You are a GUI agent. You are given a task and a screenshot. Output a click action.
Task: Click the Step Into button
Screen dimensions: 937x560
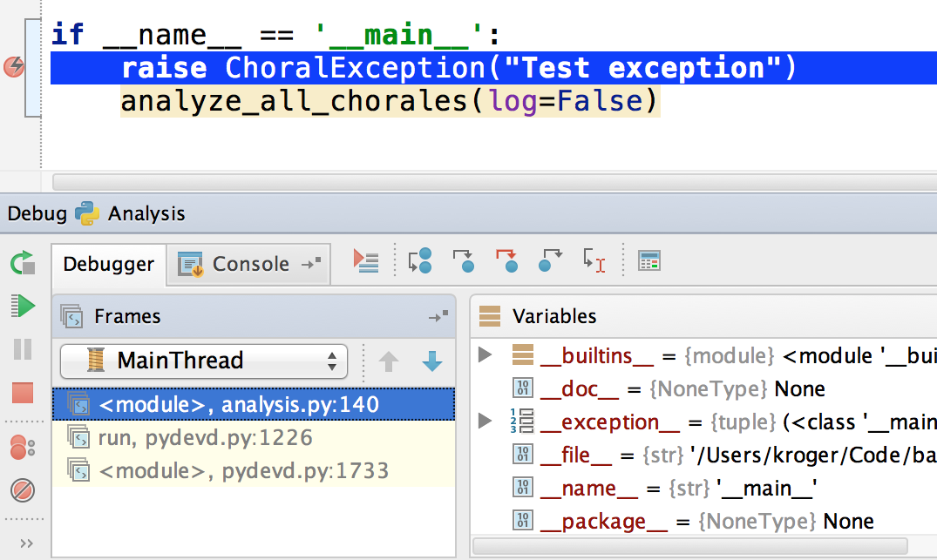(464, 260)
